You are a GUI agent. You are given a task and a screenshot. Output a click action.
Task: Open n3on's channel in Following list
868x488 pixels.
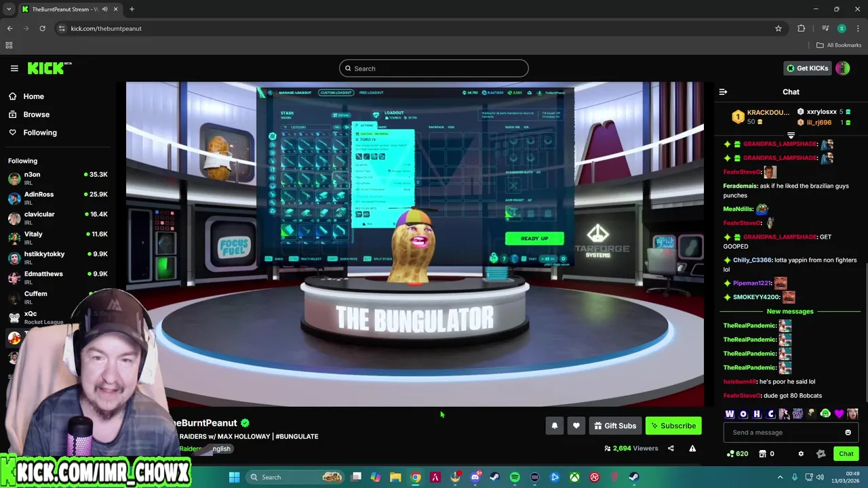coord(58,179)
